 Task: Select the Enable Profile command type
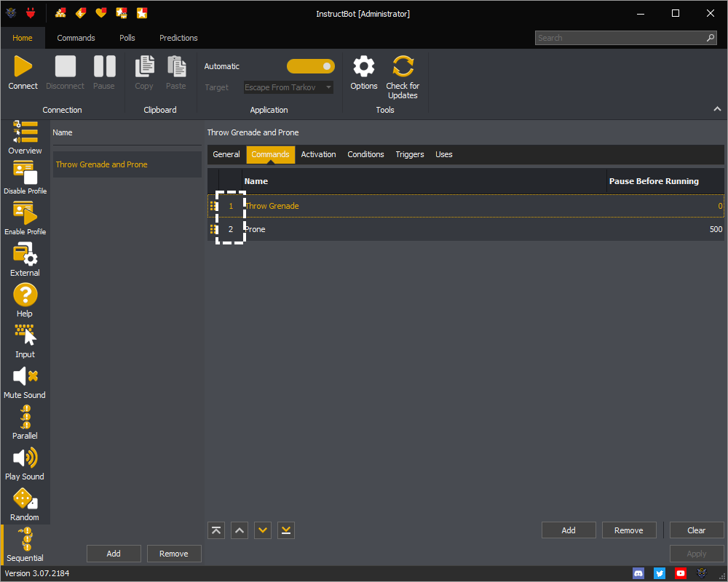click(x=25, y=218)
